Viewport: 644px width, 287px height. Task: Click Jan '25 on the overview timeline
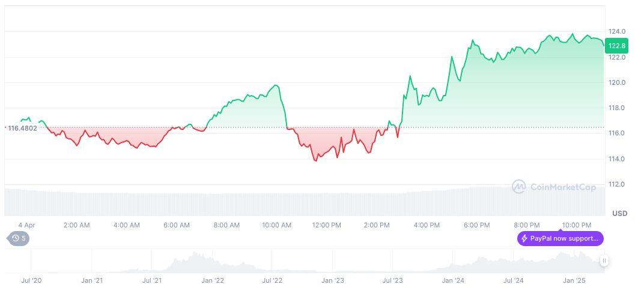(x=573, y=280)
